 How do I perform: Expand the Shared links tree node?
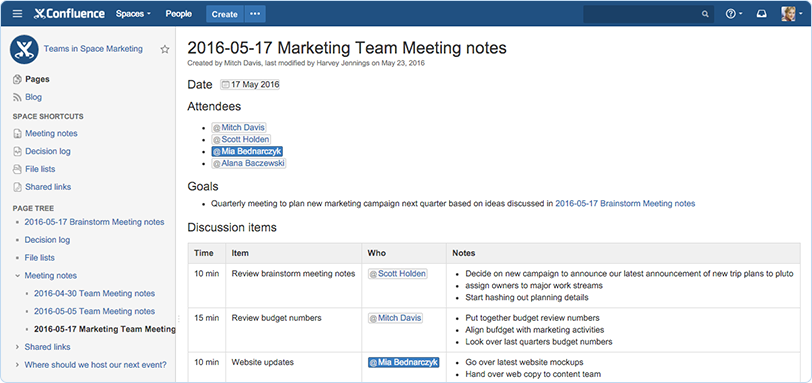[17, 347]
